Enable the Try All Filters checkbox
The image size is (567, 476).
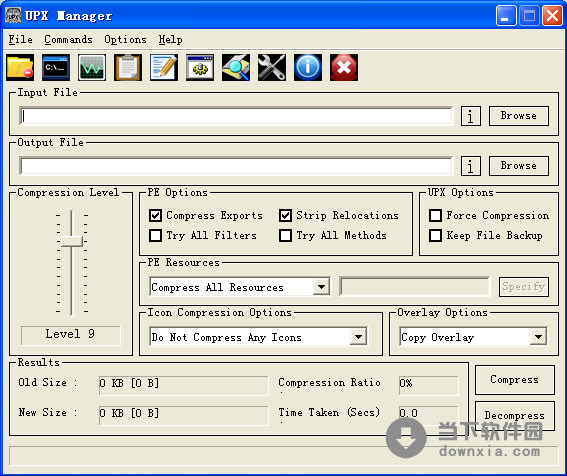[155, 235]
